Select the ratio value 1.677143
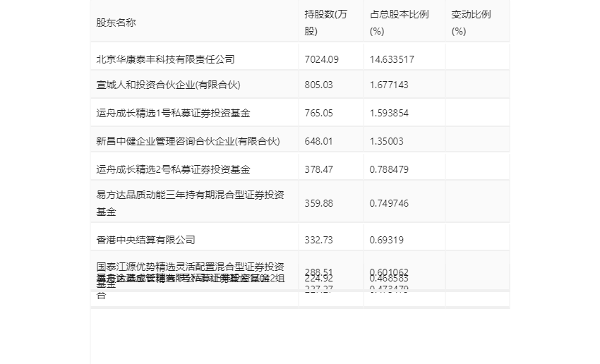 tap(389, 85)
